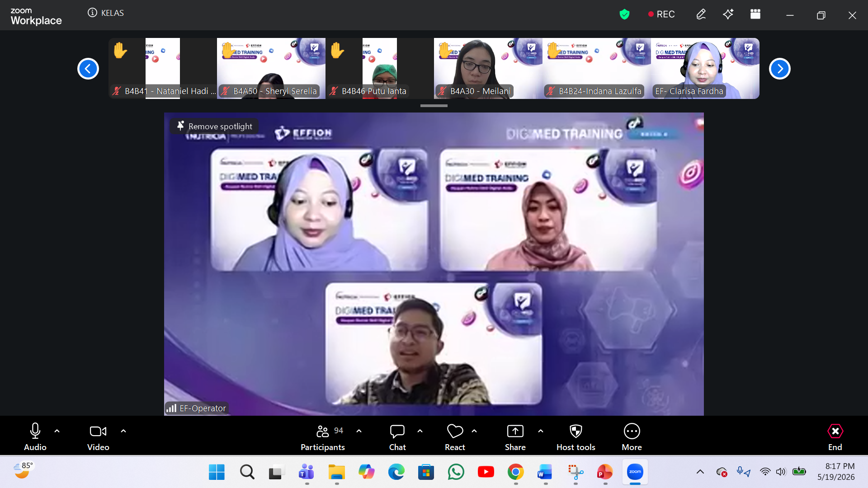The image size is (868, 488).
Task: Expand Audio options arrow
Action: 57,431
